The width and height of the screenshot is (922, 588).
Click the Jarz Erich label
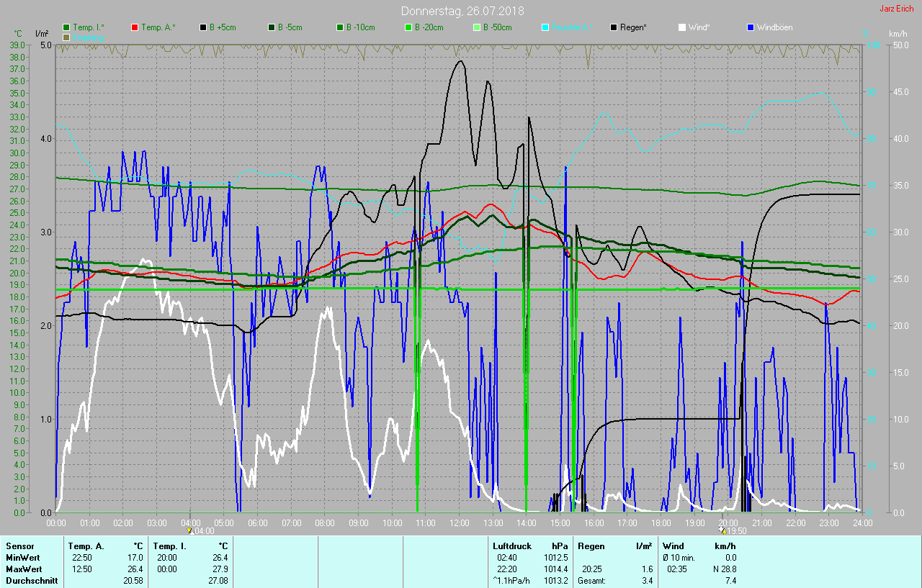pyautogui.click(x=896, y=9)
